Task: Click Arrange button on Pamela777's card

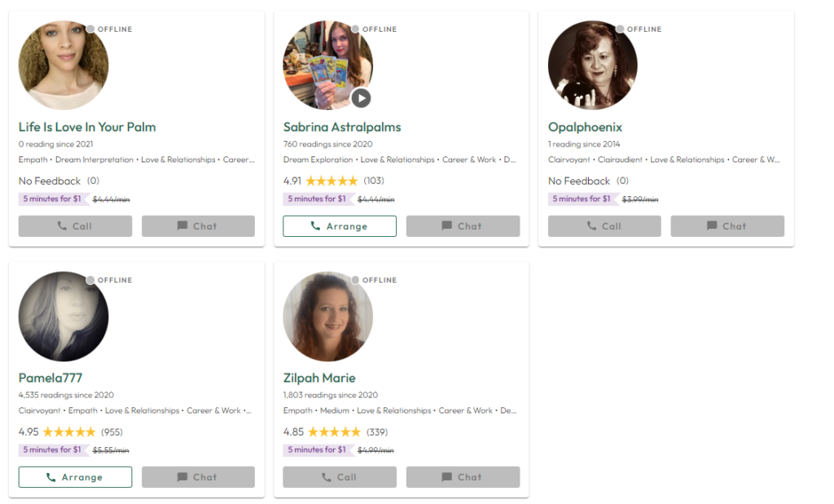Action: click(75, 477)
